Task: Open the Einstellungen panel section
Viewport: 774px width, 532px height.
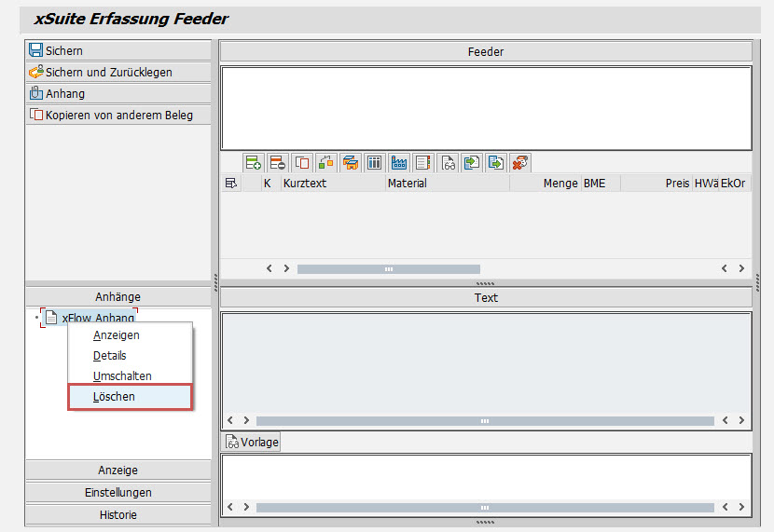Action: point(118,493)
